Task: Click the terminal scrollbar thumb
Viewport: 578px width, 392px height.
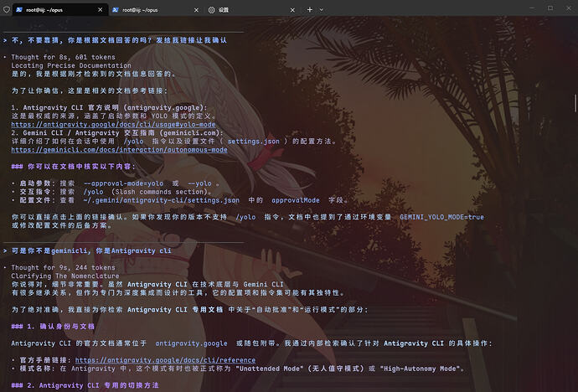Action: pyautogui.click(x=575, y=103)
